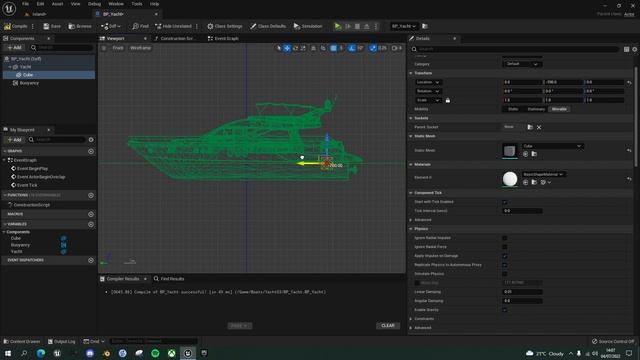Click CLEAR in compiler results
This screenshot has height=360, width=640.
point(388,326)
